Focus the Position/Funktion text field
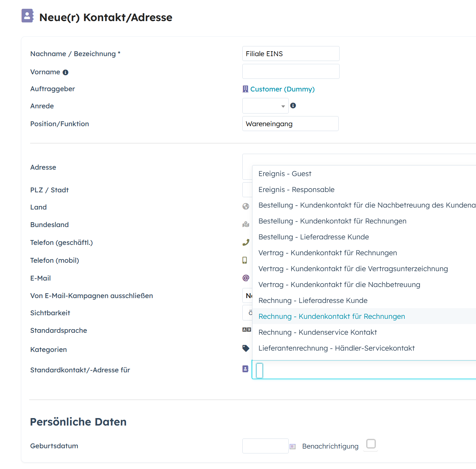This screenshot has width=476, height=469. click(290, 124)
